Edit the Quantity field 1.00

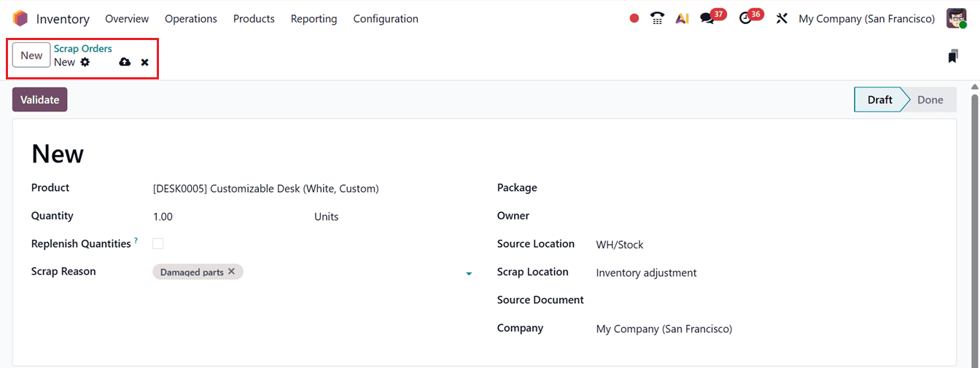tap(163, 216)
